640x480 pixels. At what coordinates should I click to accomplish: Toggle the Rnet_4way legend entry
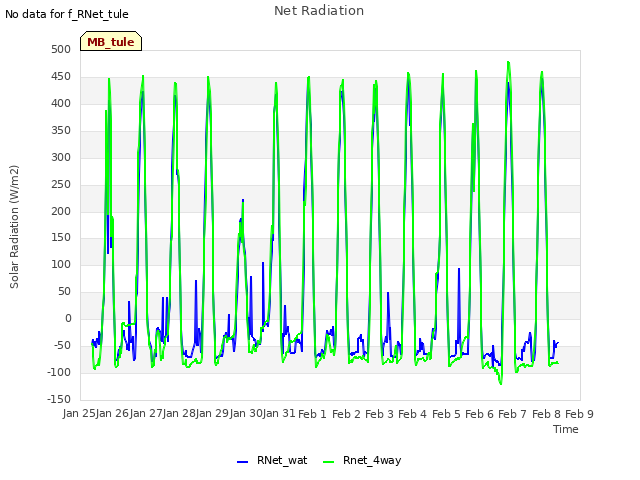[x=362, y=460]
